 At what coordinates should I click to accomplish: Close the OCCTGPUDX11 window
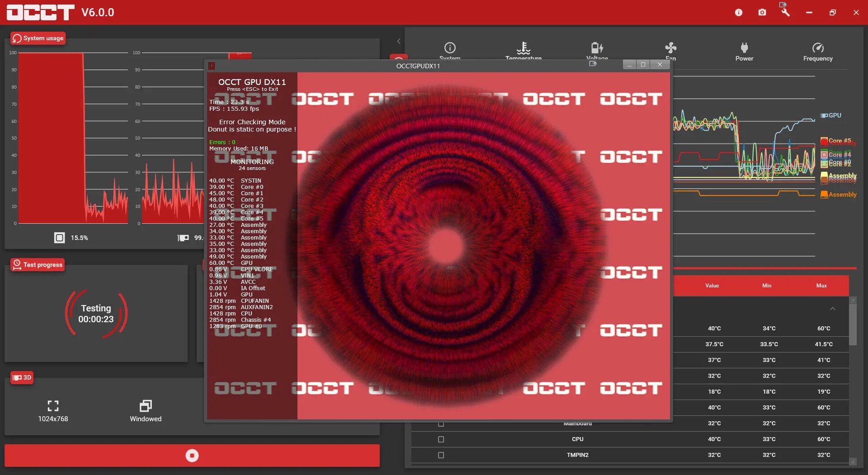pos(660,65)
